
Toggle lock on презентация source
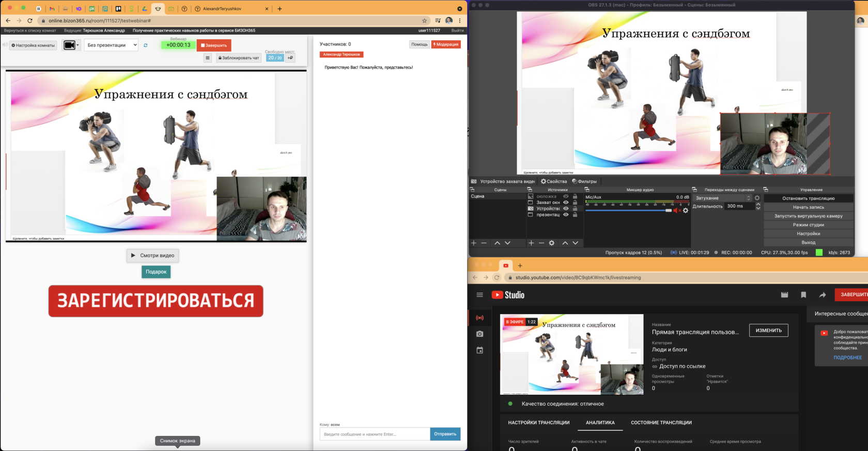point(575,214)
